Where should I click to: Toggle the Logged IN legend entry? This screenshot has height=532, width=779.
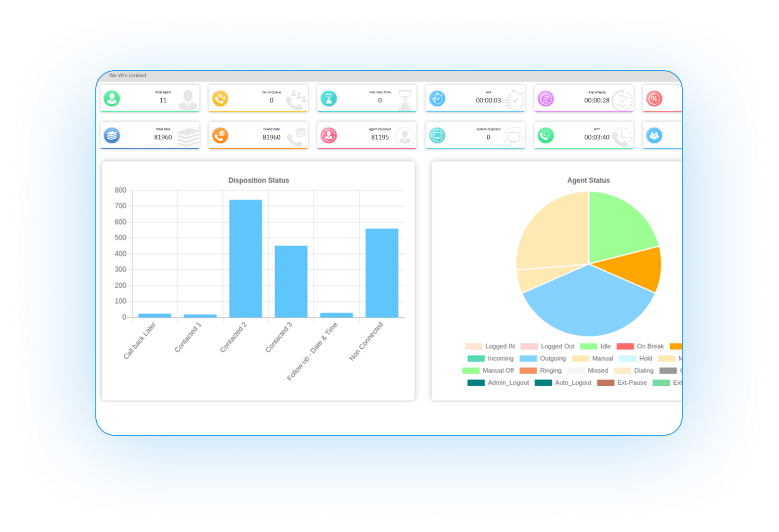(490, 346)
